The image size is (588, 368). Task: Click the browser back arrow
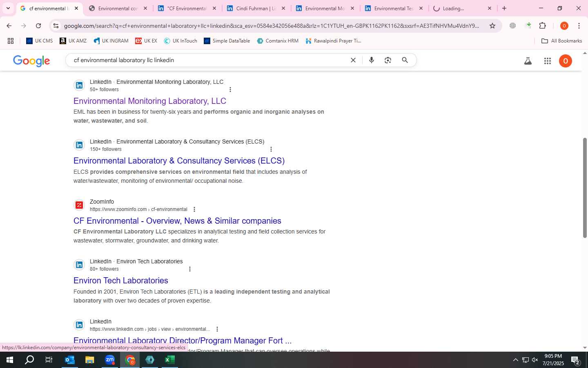click(9, 26)
